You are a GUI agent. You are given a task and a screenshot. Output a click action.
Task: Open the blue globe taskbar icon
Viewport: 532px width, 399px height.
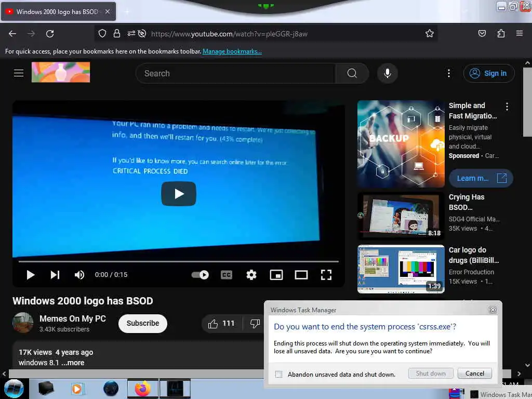[x=111, y=389]
